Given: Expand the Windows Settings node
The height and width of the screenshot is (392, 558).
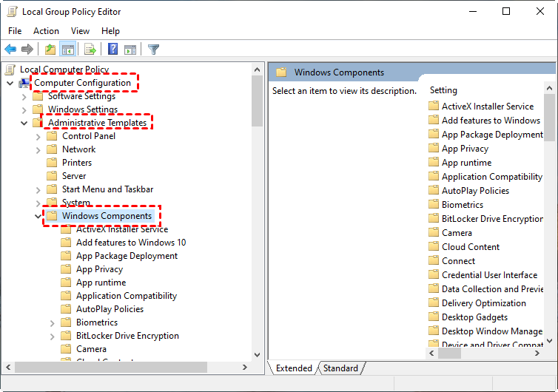Looking at the screenshot, I should coord(24,110).
